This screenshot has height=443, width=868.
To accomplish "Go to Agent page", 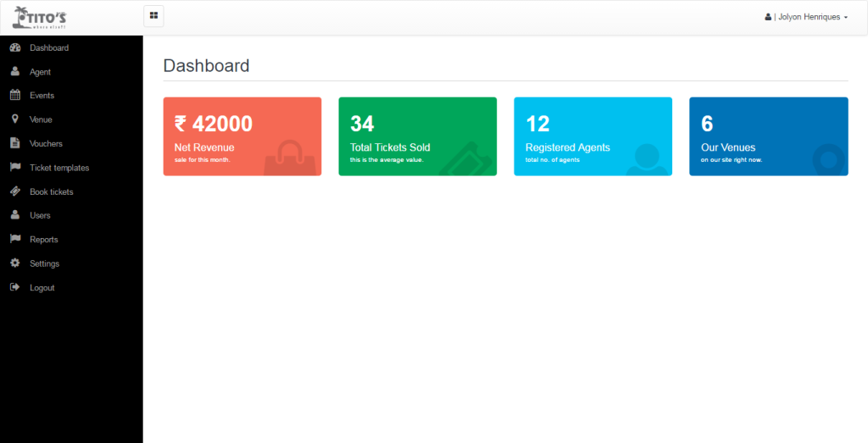I will pos(41,72).
